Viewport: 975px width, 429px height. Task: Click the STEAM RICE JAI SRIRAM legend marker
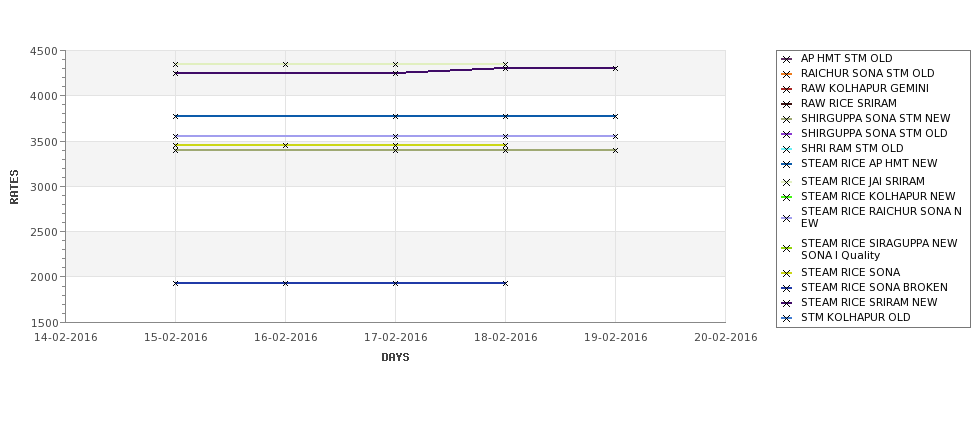point(787,182)
